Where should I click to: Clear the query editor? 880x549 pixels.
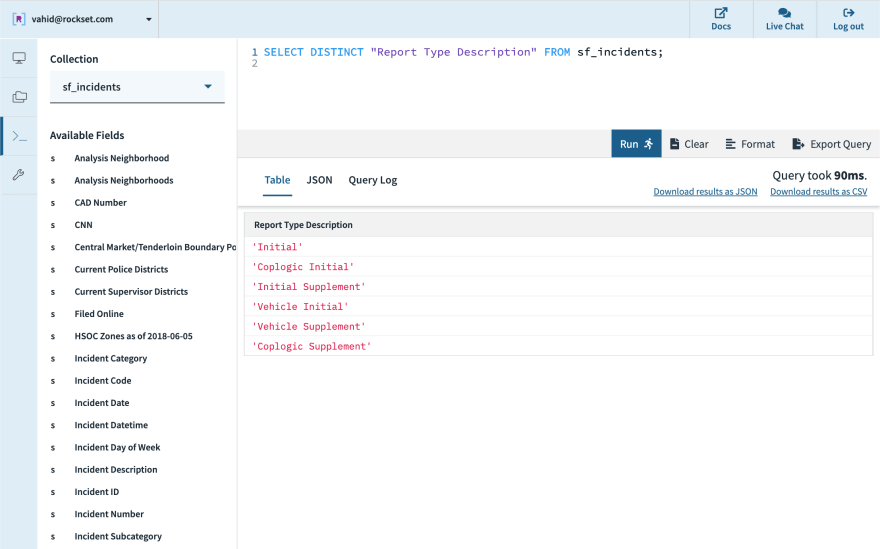pyautogui.click(x=689, y=144)
